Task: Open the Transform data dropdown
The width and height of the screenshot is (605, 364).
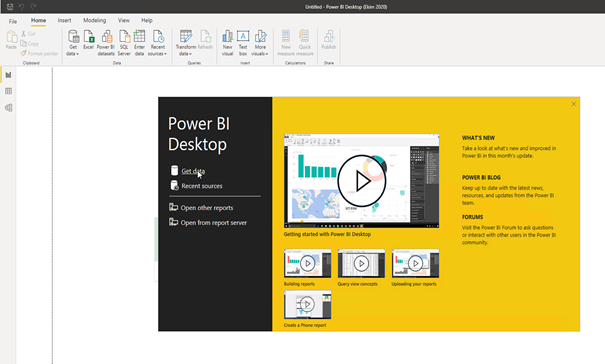Action: click(186, 43)
